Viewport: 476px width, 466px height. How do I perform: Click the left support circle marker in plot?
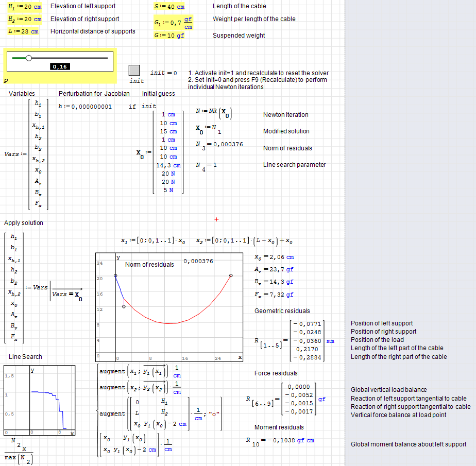115,276
